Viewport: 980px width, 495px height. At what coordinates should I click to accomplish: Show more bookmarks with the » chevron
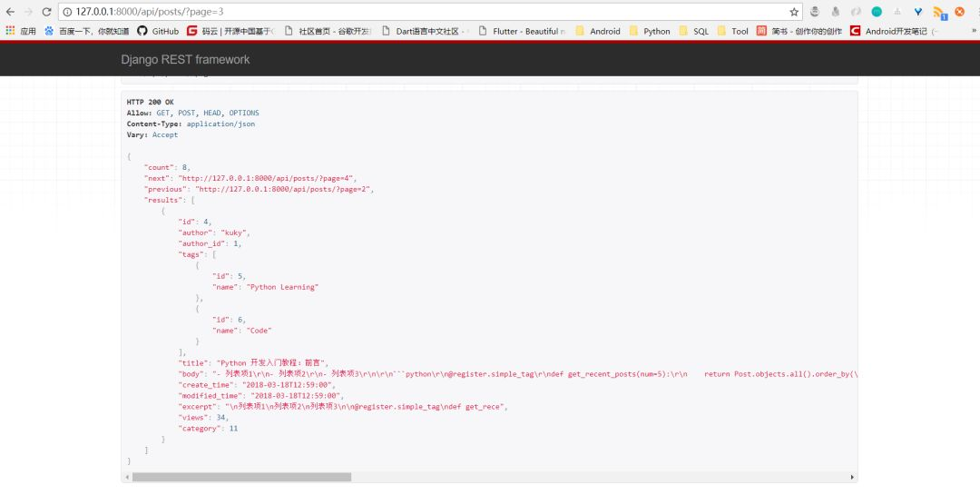[973, 31]
